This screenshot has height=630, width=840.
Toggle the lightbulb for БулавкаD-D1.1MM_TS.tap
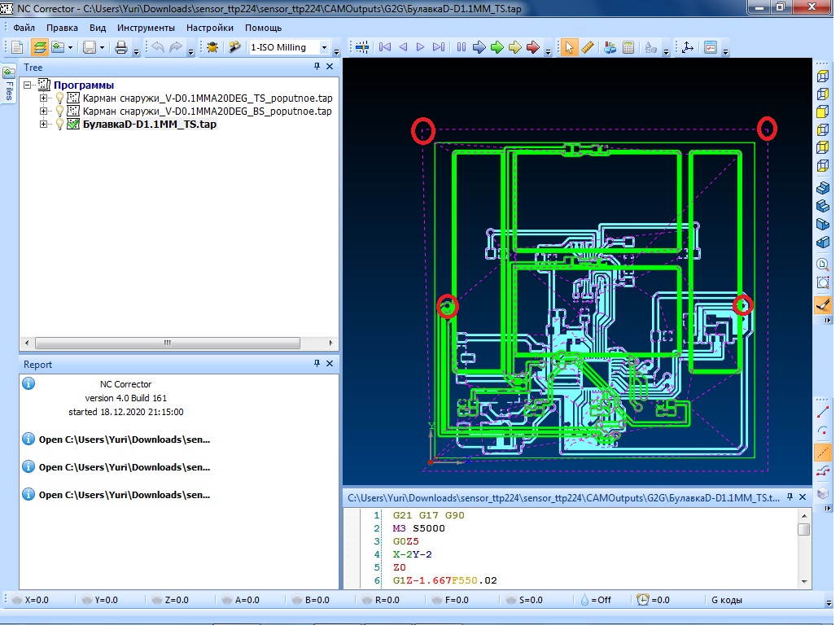[x=59, y=125]
